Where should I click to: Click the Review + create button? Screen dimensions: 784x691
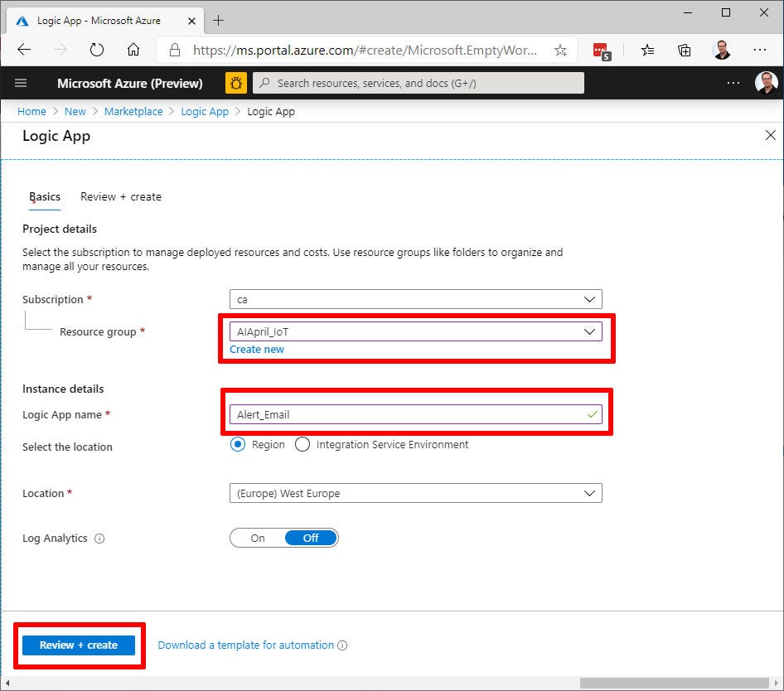tap(79, 645)
